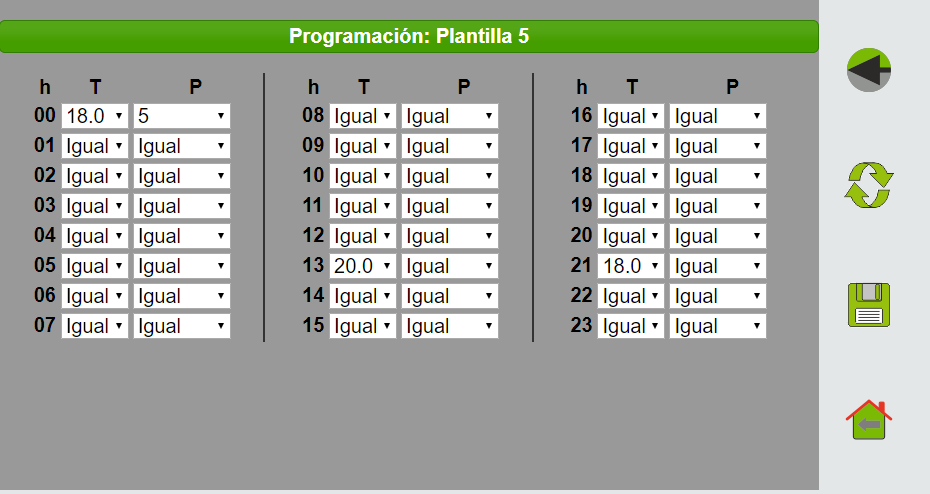Select the T dropdown for hour 12

tap(363, 236)
